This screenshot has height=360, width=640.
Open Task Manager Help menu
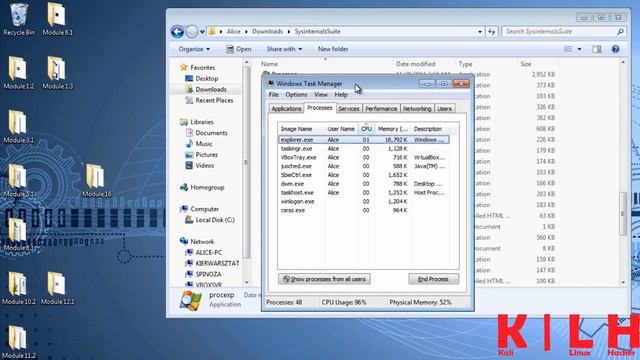[341, 95]
